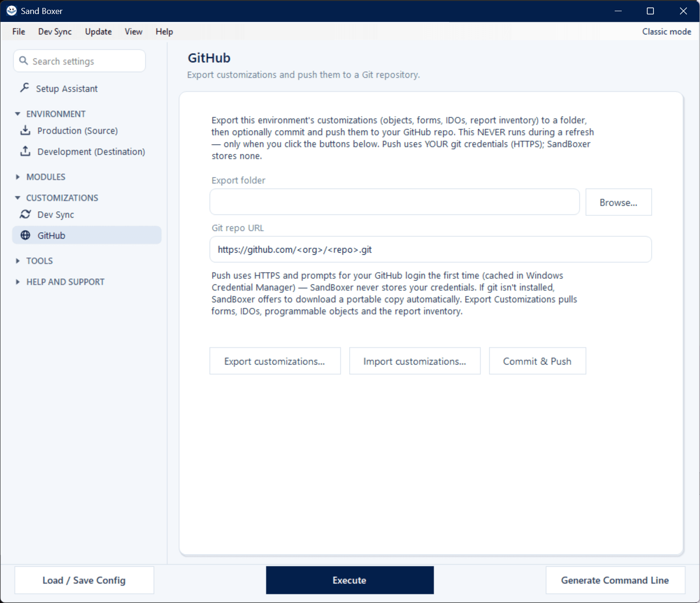Click the Development upload arrow icon
This screenshot has height=603, width=700.
(26, 151)
